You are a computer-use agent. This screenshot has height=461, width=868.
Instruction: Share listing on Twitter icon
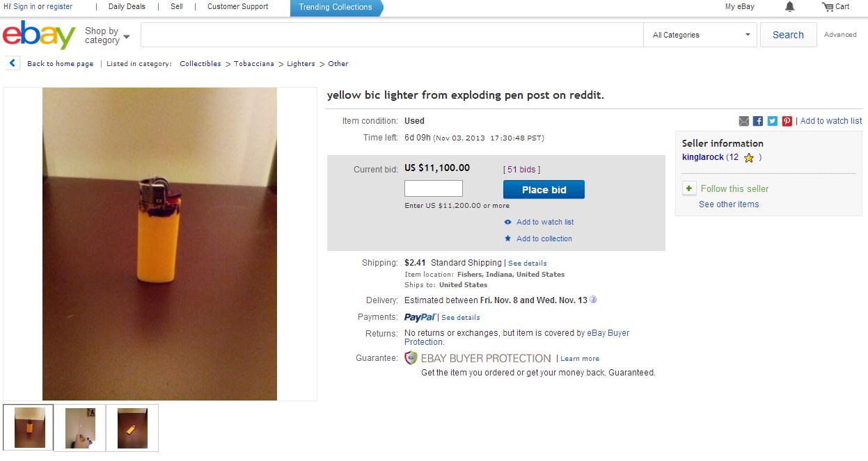(x=773, y=121)
